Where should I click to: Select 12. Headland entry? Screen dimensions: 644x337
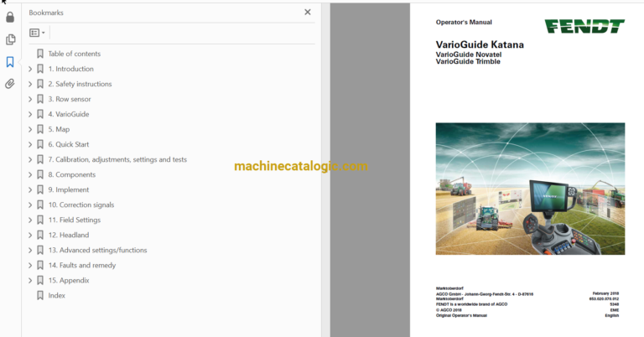[x=69, y=235]
